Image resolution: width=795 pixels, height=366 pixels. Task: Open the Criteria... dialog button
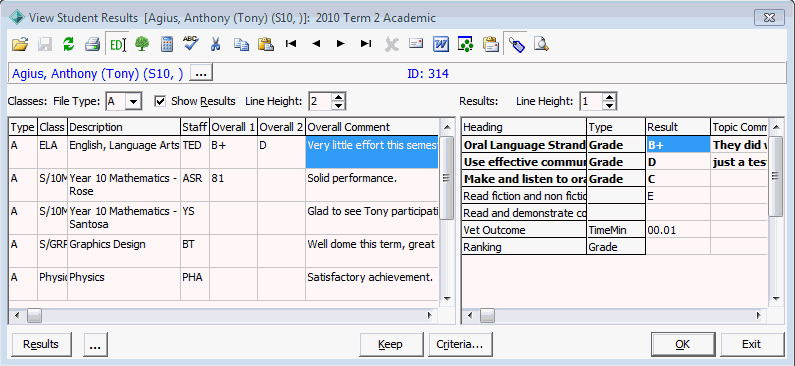[x=459, y=345]
